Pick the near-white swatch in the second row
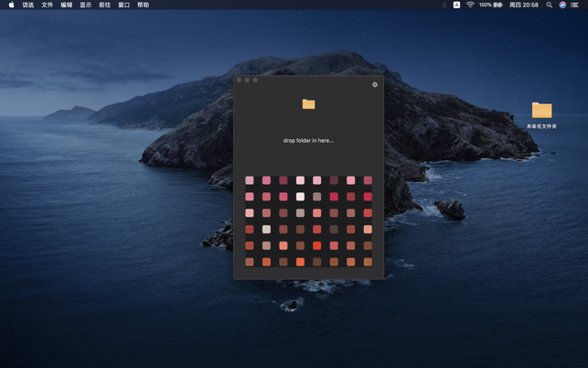 pyautogui.click(x=300, y=197)
